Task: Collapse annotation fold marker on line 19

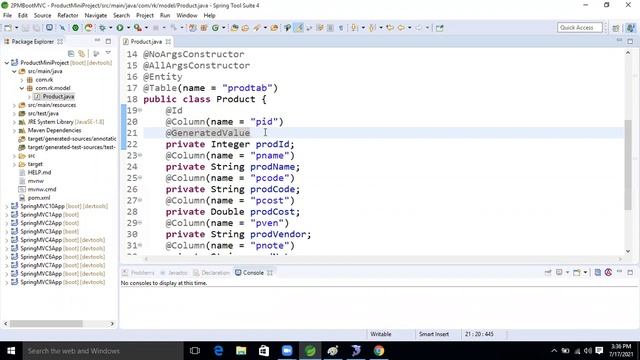Action: (x=140, y=110)
